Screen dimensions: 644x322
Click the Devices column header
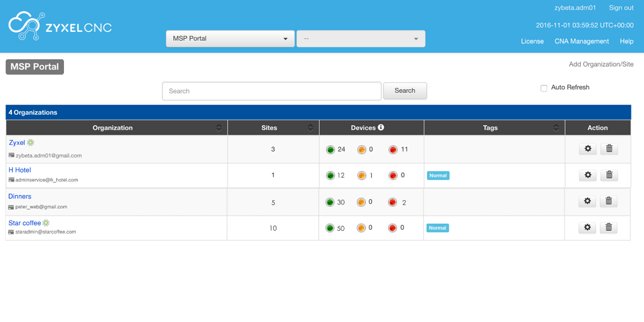tap(371, 128)
